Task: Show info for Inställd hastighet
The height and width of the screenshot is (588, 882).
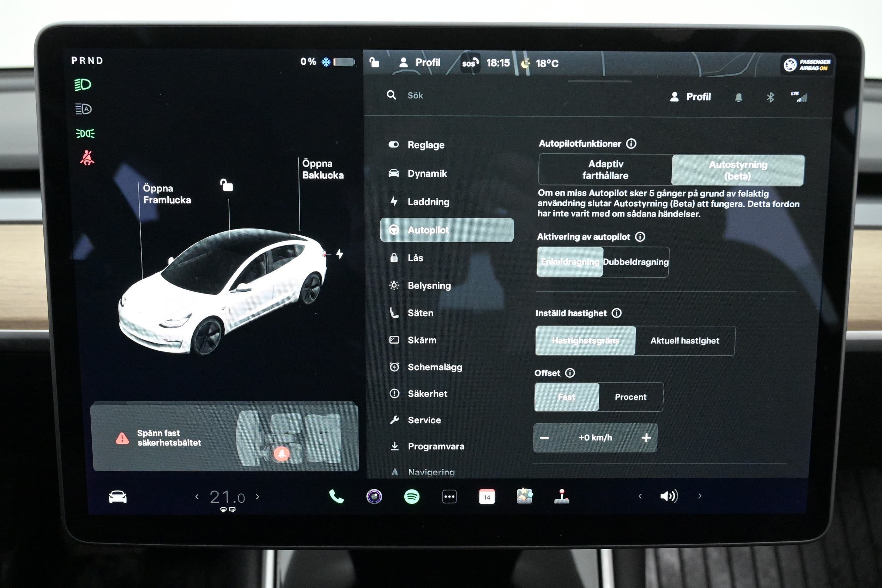Action: (616, 313)
